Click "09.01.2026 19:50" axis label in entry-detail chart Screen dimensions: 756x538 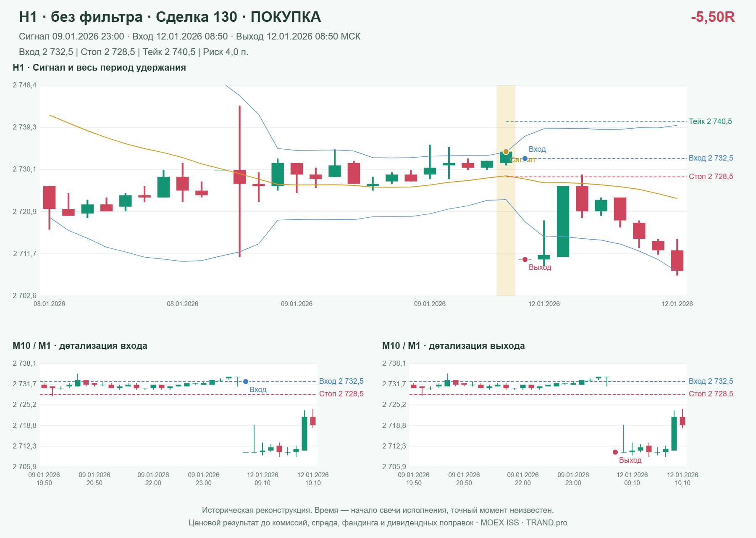coord(44,479)
